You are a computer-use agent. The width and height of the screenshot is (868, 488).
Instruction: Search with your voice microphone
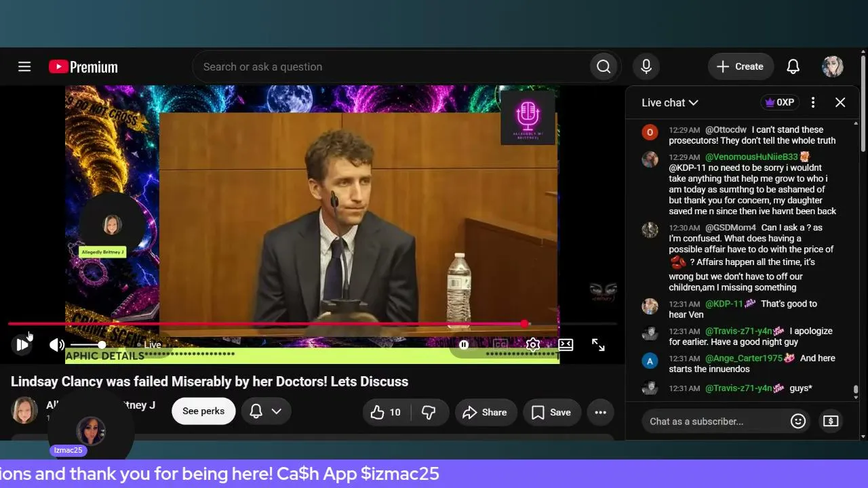[x=646, y=66]
